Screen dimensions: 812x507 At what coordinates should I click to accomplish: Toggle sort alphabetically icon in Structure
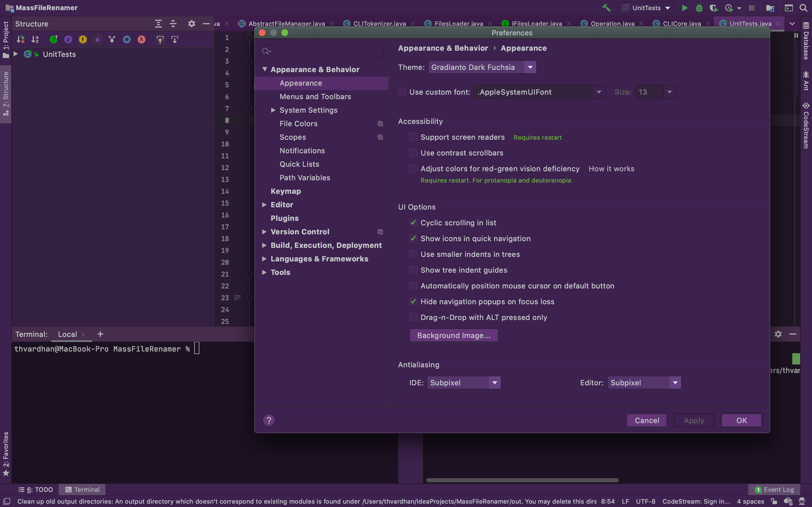coord(35,39)
